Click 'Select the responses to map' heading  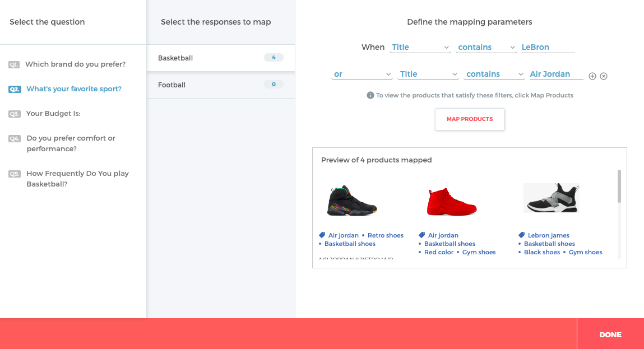point(216,22)
